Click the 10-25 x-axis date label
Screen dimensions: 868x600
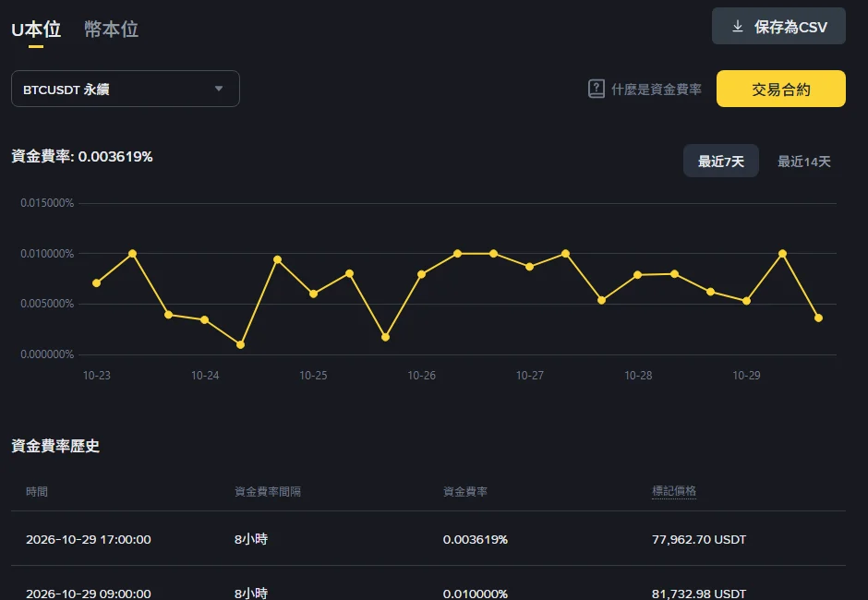(x=313, y=376)
